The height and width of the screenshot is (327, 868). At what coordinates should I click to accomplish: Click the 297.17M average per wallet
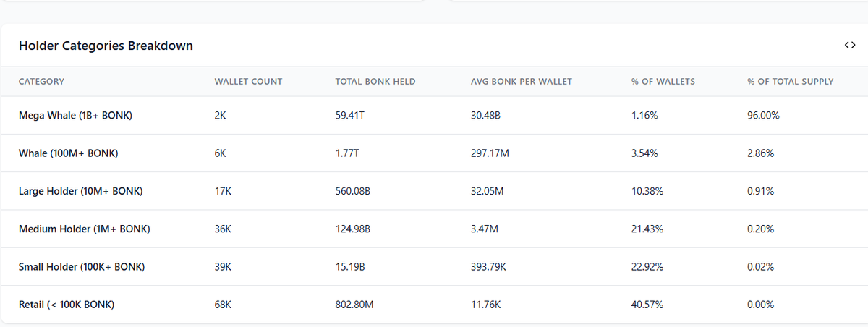(x=490, y=153)
